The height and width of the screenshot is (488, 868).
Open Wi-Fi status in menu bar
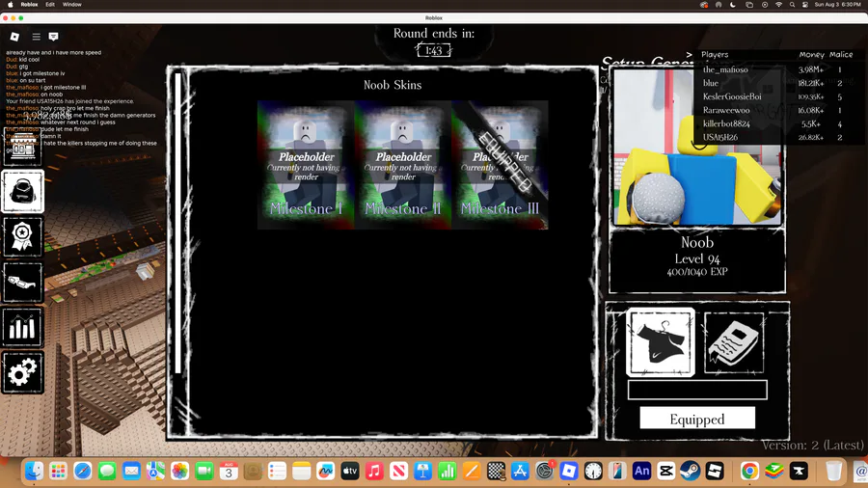[778, 5]
